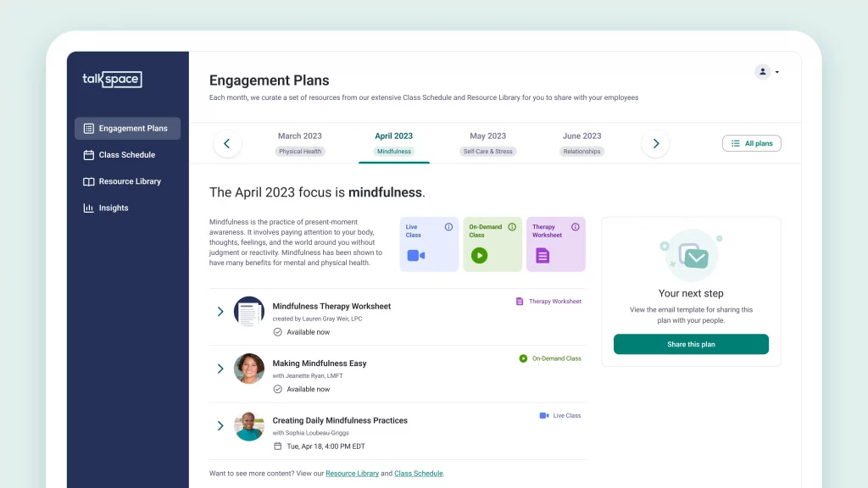Expand Creating Daily Mindfulness Practices details
Viewport: 868px width, 488px height.
[220, 426]
